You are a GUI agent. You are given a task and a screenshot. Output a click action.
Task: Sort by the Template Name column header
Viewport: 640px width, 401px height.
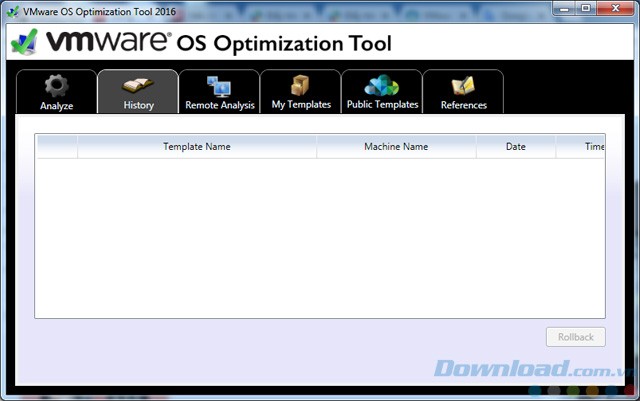tap(197, 146)
